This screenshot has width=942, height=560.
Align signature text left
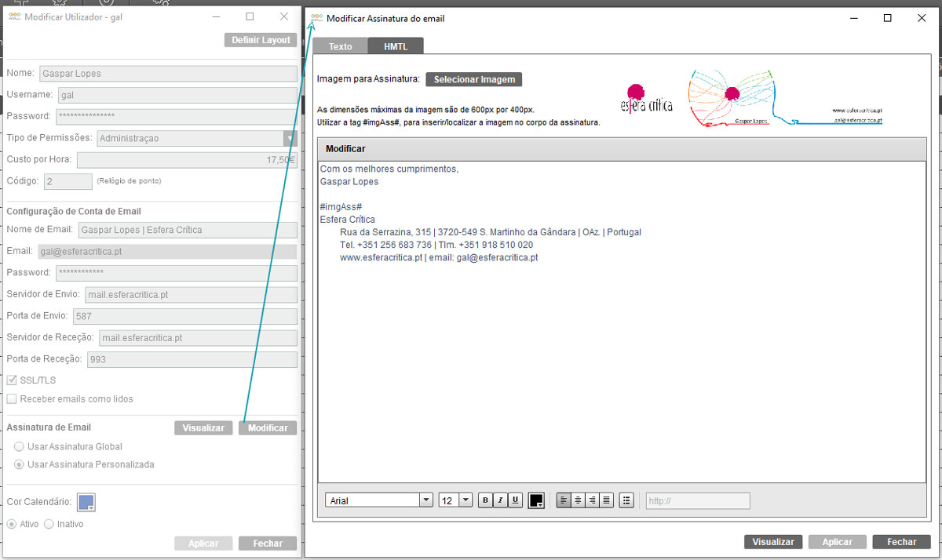point(564,500)
